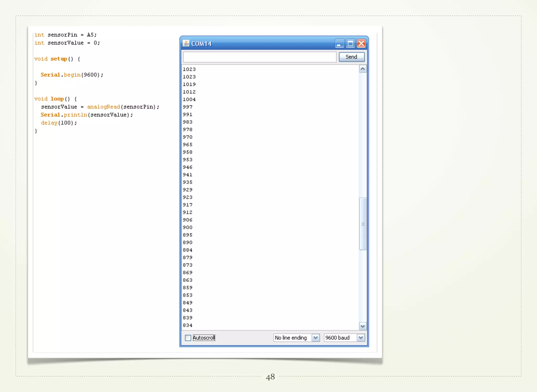Click the Serial.println(sensorValue) code line
The height and width of the screenshot is (392, 537).
point(87,115)
